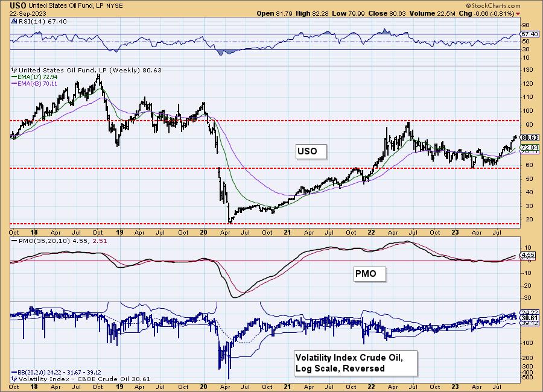
Task: Click the price-bar icon before the Weekly legend
Action: 14,71
